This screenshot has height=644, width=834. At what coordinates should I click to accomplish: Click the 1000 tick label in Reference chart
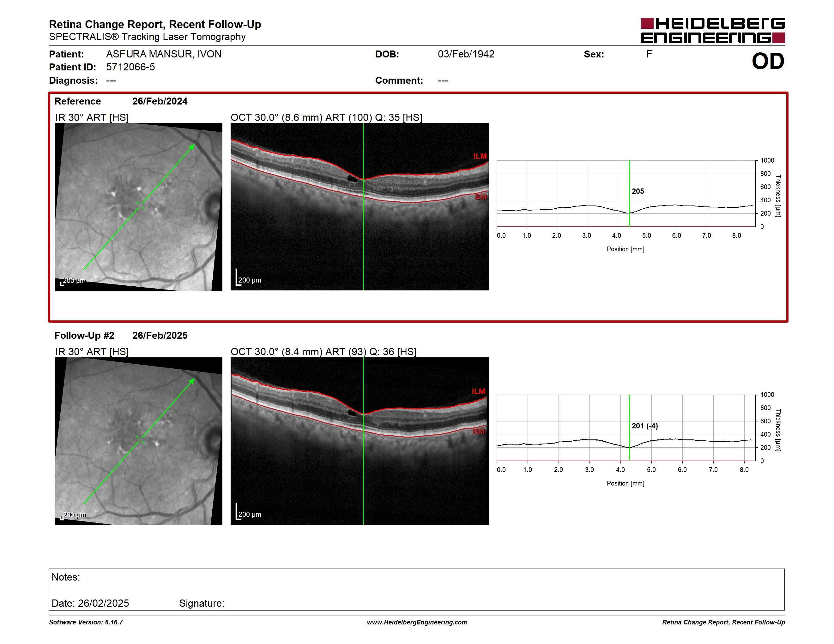pyautogui.click(x=767, y=161)
